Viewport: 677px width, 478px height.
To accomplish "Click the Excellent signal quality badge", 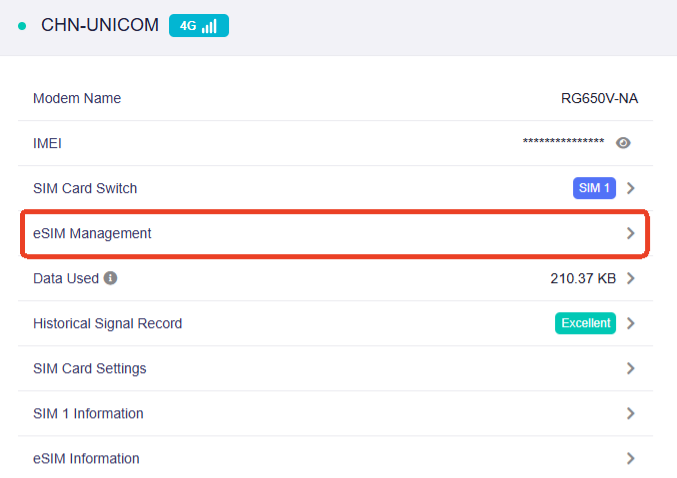I will [585, 323].
